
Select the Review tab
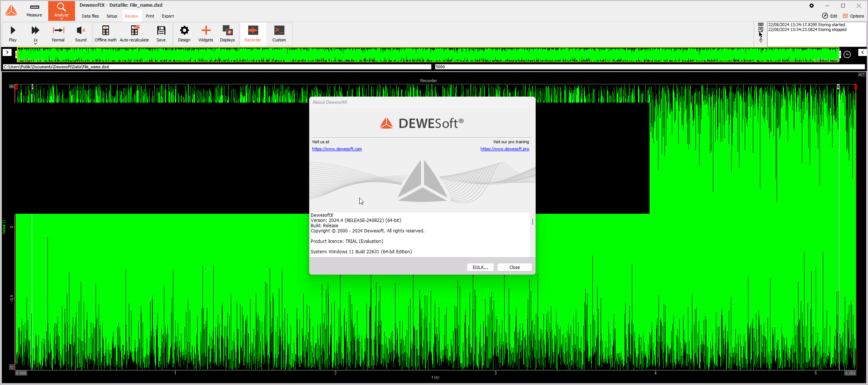click(131, 16)
